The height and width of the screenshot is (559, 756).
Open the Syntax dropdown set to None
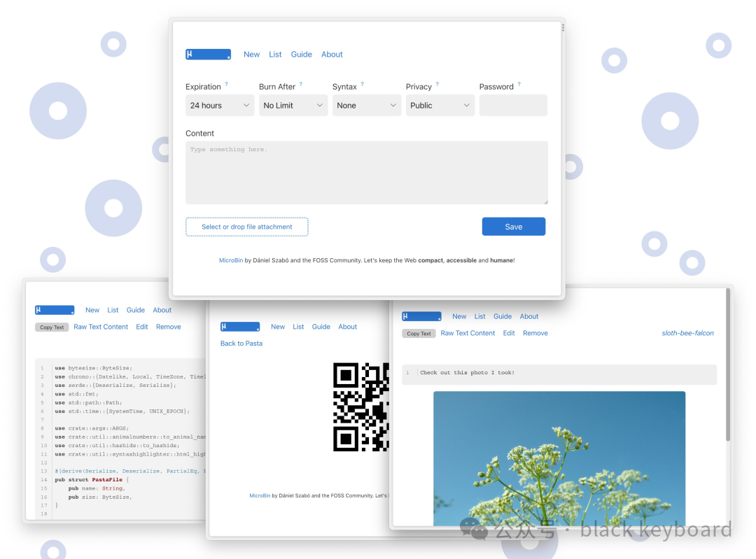click(366, 106)
